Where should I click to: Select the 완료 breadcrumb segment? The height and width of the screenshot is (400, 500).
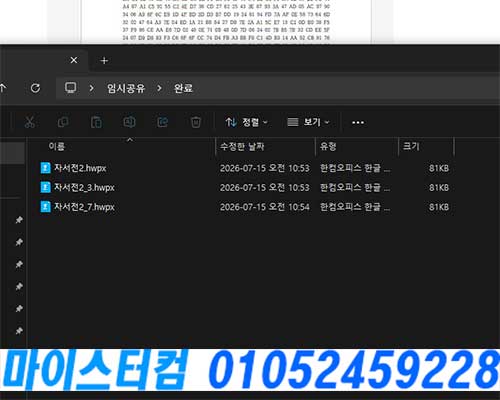tap(183, 88)
